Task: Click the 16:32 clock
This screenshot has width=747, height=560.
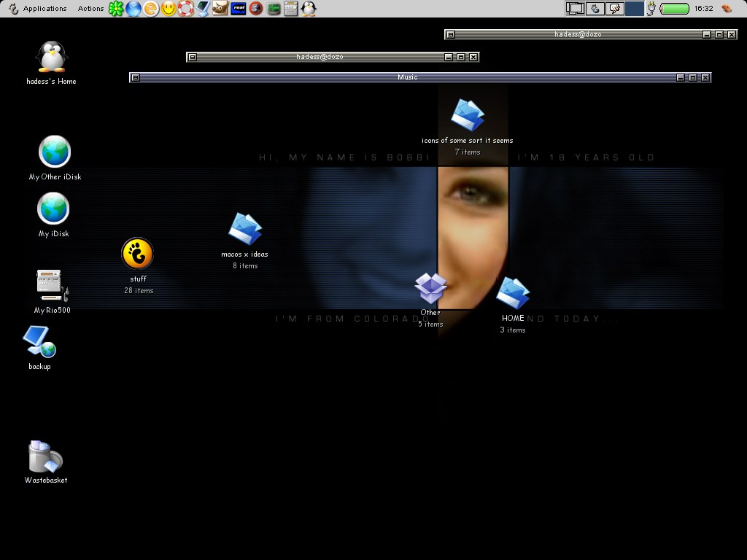Action: pos(703,9)
